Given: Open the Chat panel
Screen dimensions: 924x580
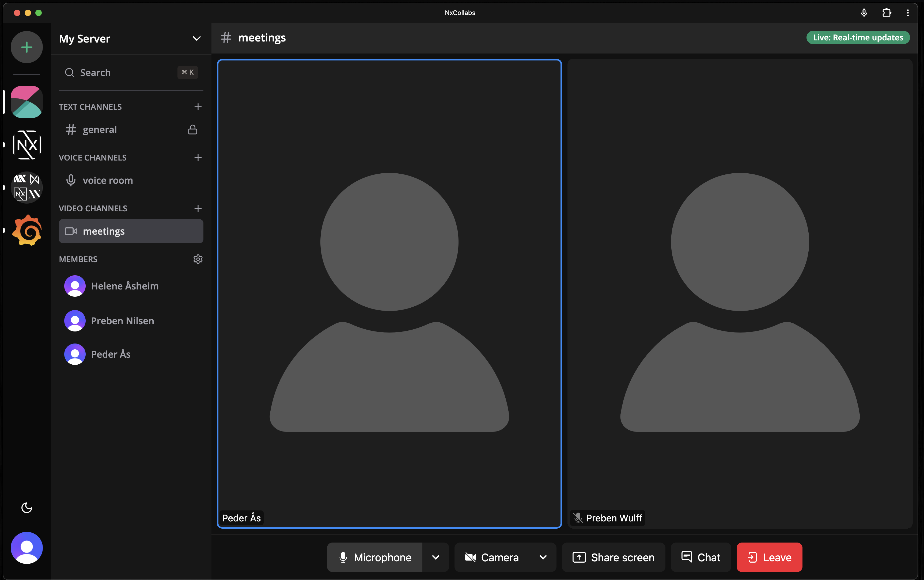Looking at the screenshot, I should click(701, 557).
